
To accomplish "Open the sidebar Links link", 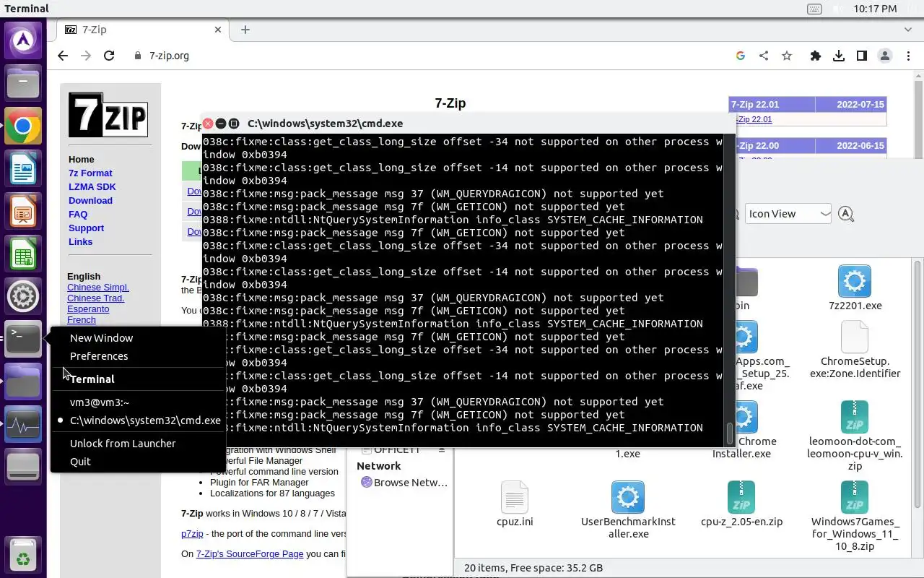I will 80,242.
